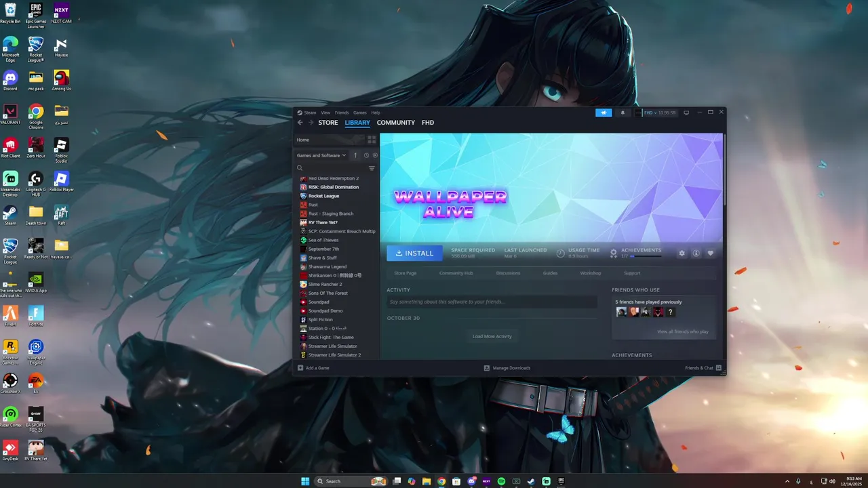Open the Friends menu
The height and width of the screenshot is (488, 868).
click(342, 113)
